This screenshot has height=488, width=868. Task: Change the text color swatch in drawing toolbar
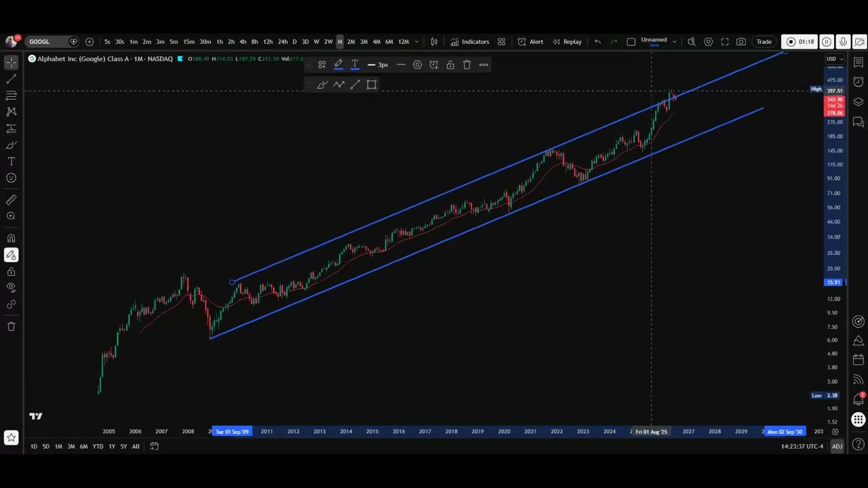[355, 65]
